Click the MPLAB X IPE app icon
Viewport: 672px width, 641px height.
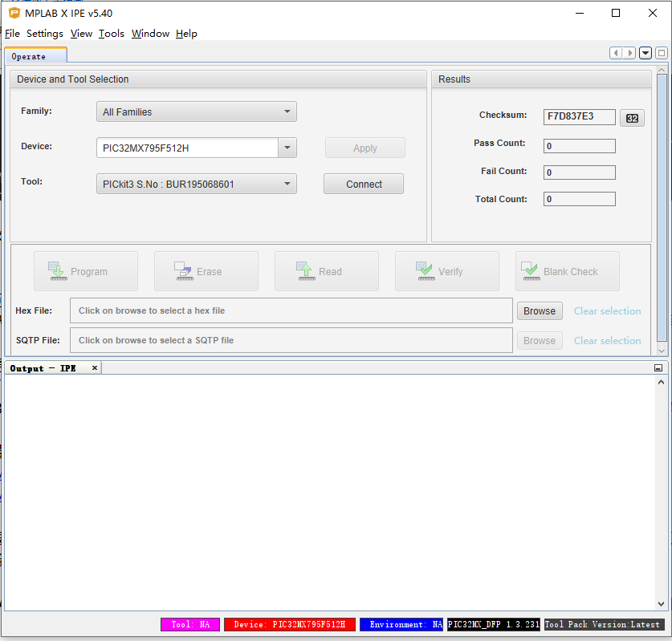click(x=14, y=14)
